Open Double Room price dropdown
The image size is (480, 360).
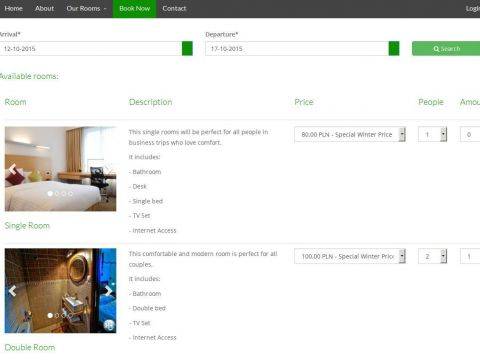tap(350, 256)
